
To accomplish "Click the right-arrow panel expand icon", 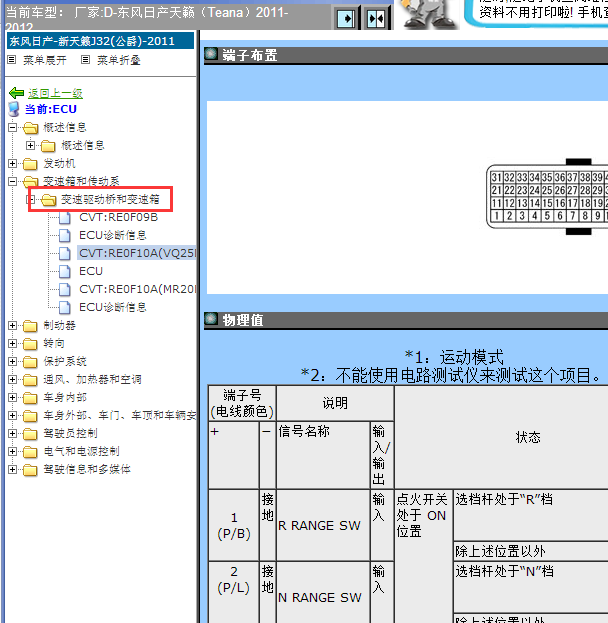I will point(346,19).
